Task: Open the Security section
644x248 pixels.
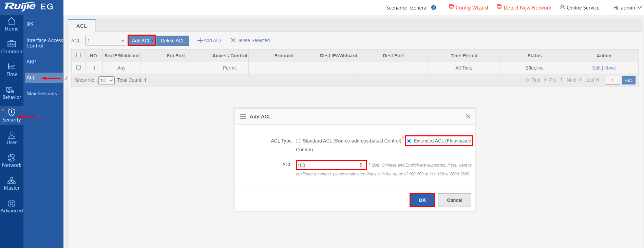Action: click(x=12, y=115)
